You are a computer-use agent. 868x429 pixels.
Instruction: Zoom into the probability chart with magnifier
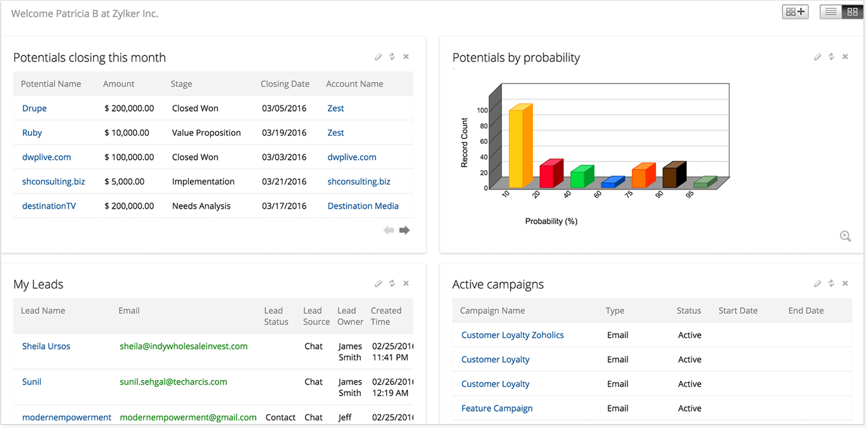[x=845, y=236]
